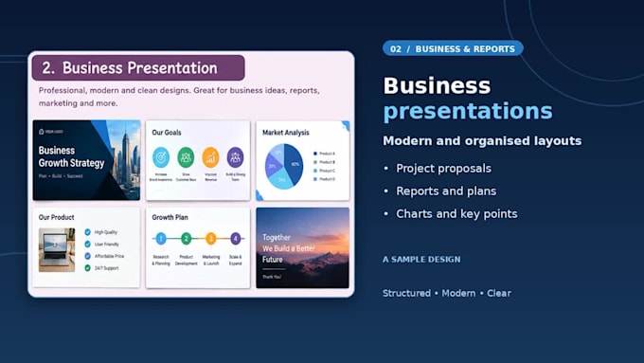644x363 pixels.
Task: Click the Product C legend label
Action: (x=328, y=171)
